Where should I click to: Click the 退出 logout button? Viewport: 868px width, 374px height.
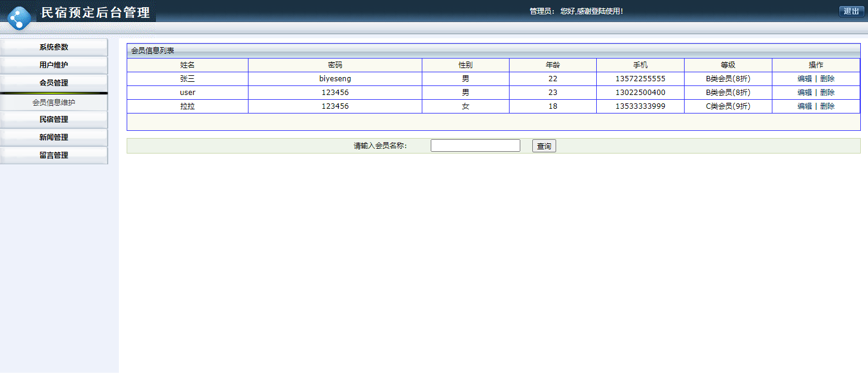[851, 11]
